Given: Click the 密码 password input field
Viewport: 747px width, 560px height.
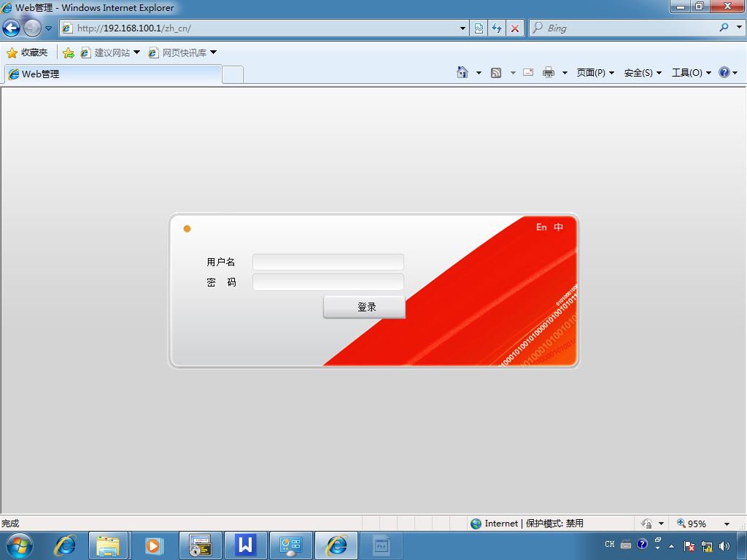Looking at the screenshot, I should point(328,282).
